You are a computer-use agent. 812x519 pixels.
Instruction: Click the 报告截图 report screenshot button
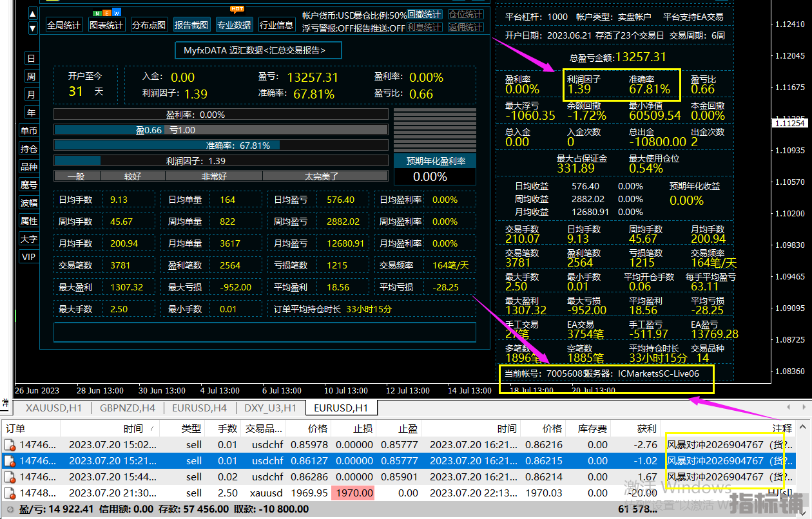pyautogui.click(x=191, y=25)
